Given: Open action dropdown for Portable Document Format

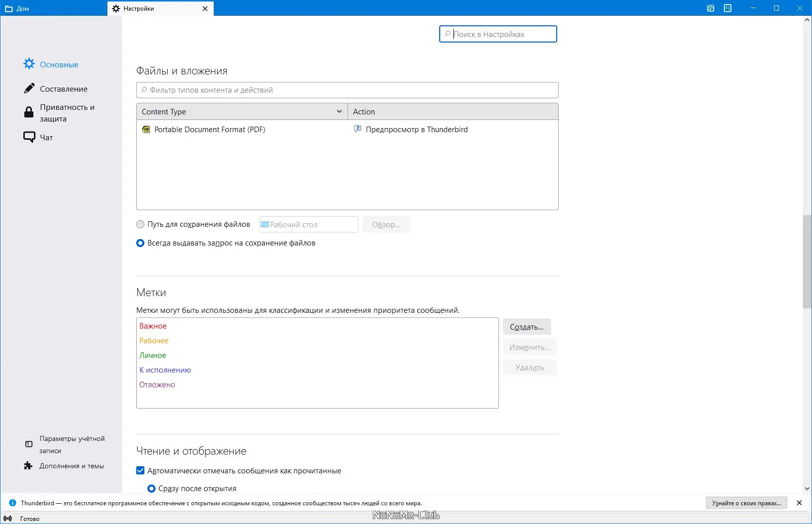Looking at the screenshot, I should coord(453,130).
